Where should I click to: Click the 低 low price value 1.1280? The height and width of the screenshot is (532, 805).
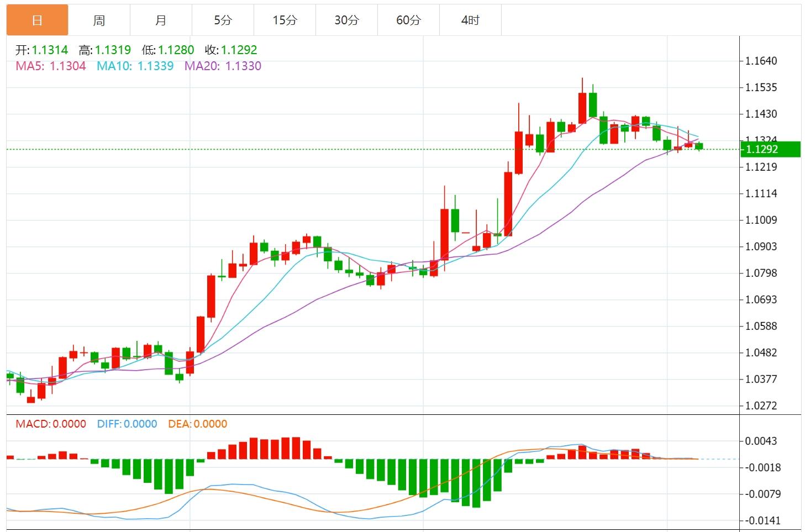pyautogui.click(x=176, y=50)
